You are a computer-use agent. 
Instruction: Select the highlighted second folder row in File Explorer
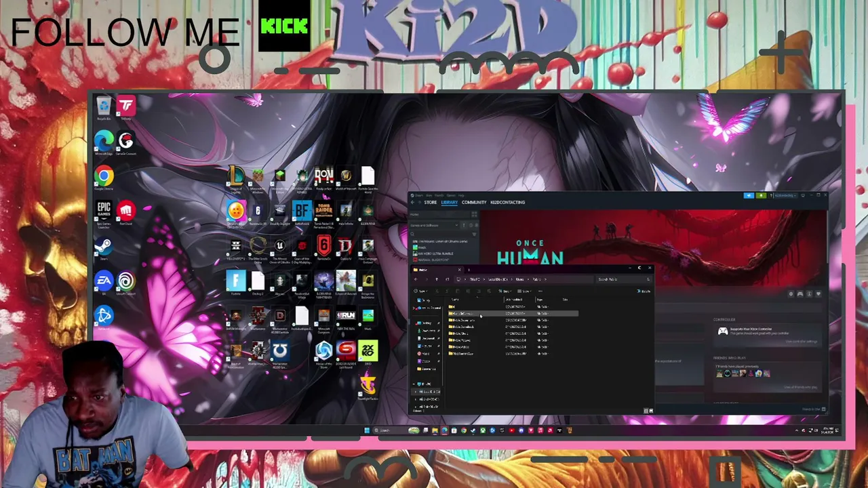[513, 313]
